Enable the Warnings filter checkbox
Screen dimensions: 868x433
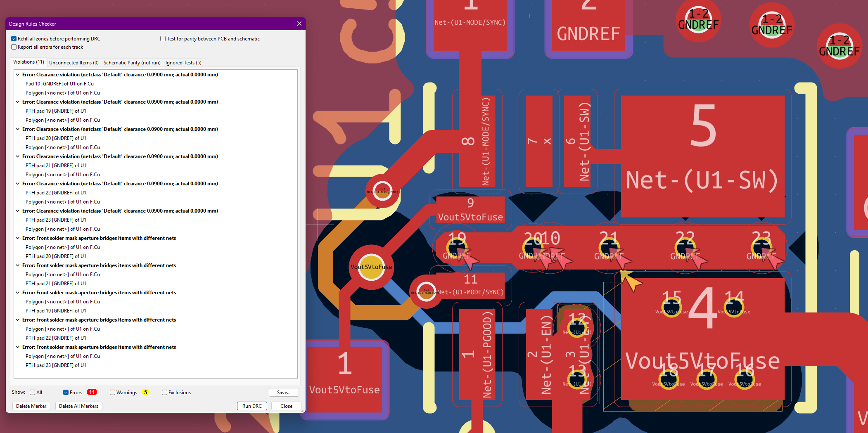click(112, 393)
